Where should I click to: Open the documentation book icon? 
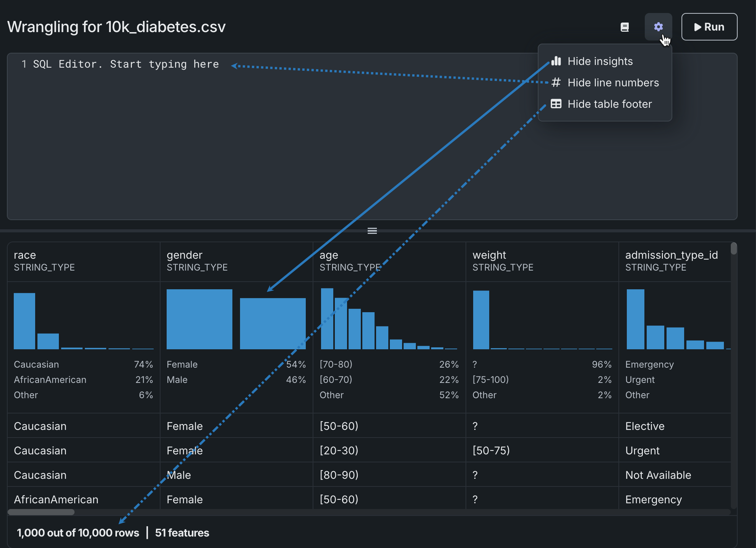coord(625,27)
